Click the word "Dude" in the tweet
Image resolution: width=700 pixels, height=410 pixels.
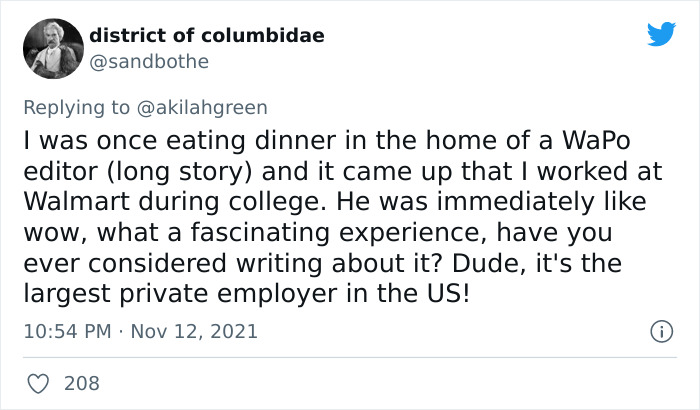(x=491, y=262)
